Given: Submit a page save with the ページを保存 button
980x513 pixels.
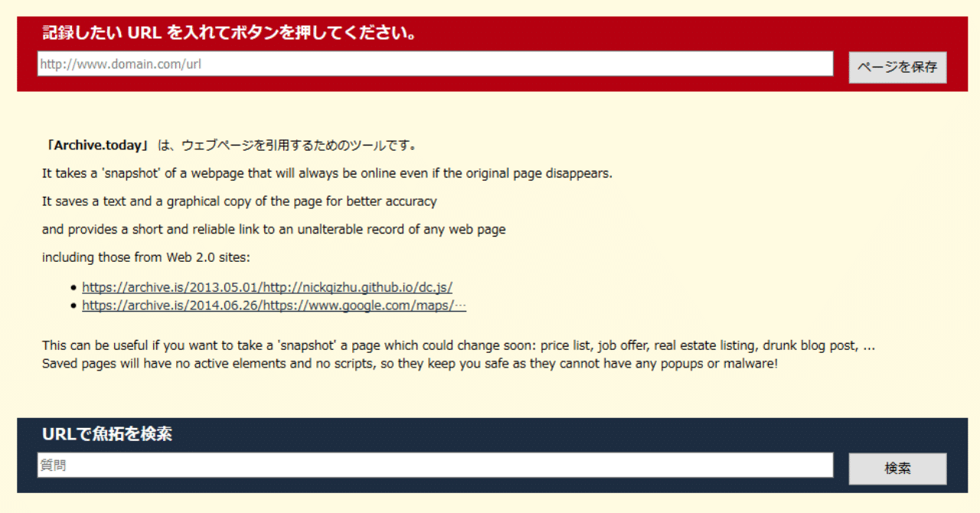Looking at the screenshot, I should click(897, 67).
